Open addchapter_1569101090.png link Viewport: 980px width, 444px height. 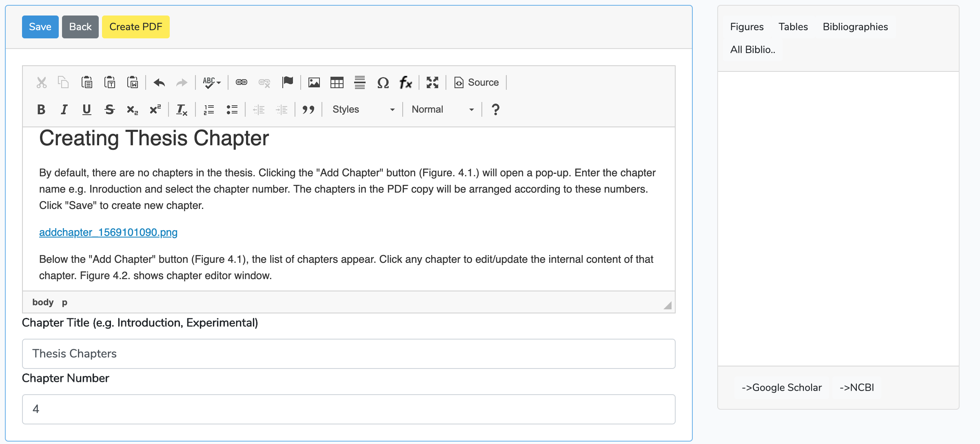(x=108, y=232)
